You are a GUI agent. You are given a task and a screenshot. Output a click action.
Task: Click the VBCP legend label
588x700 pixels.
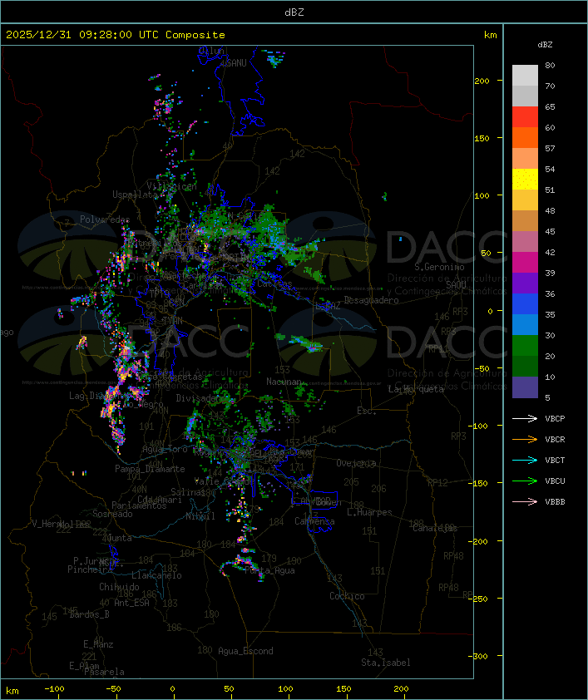[x=555, y=418]
